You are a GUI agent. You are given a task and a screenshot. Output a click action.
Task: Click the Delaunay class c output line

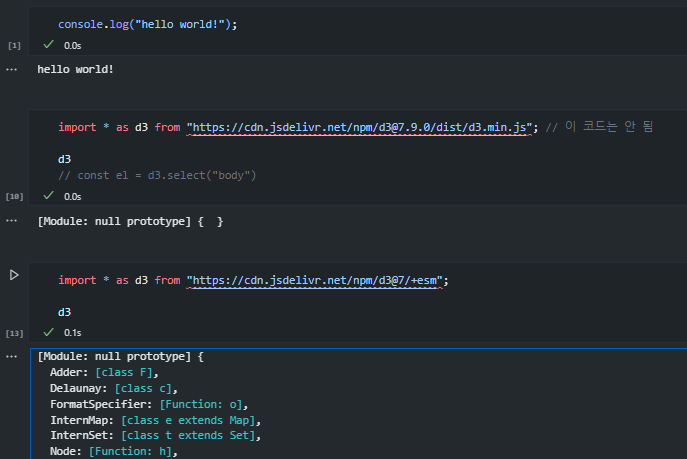[x=113, y=388]
